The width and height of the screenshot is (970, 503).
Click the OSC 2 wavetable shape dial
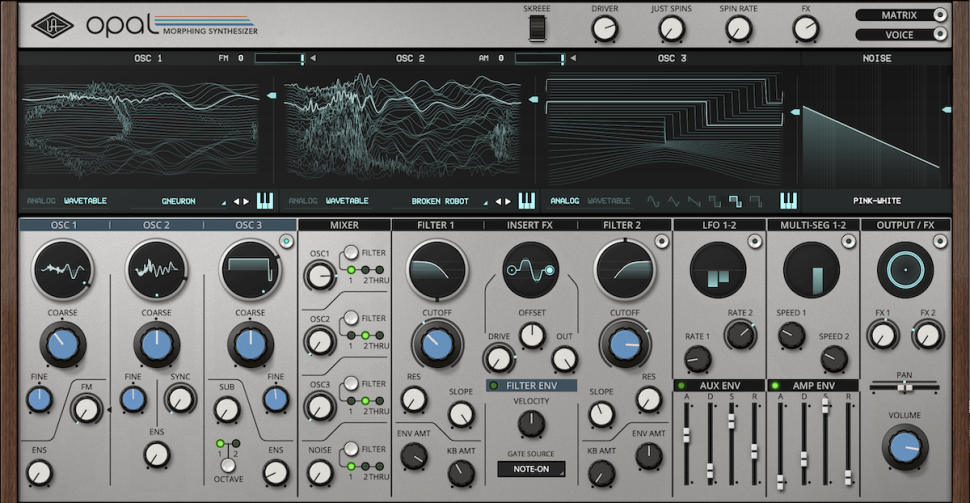(157, 270)
